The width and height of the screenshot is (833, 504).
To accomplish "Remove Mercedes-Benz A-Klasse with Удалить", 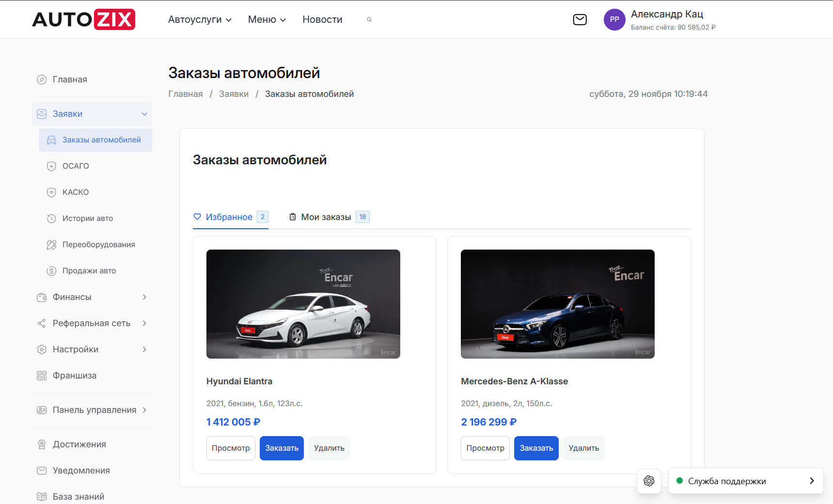I will click(x=583, y=448).
